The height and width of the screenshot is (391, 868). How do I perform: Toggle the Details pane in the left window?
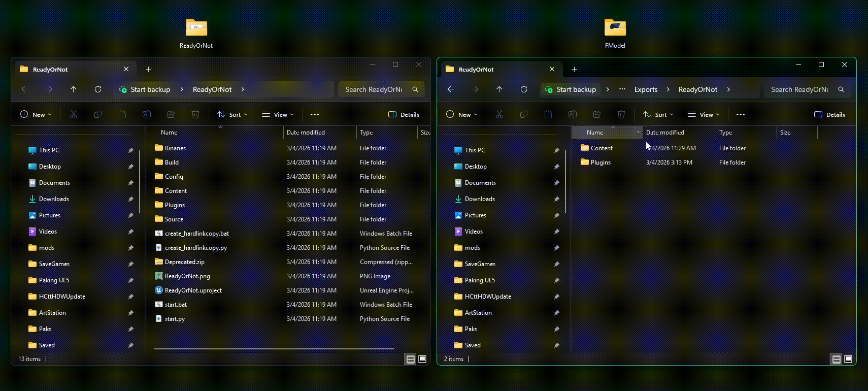click(404, 115)
